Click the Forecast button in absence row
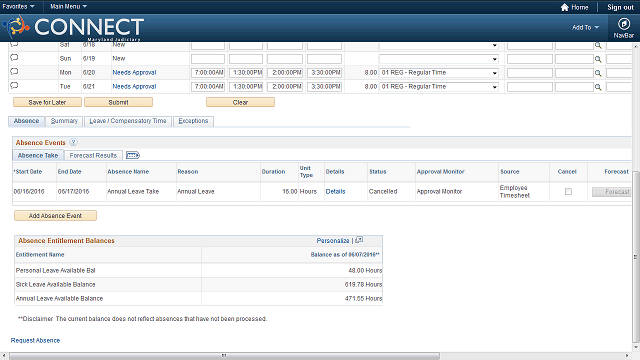Image resolution: width=640 pixels, height=360 pixels. point(612,191)
